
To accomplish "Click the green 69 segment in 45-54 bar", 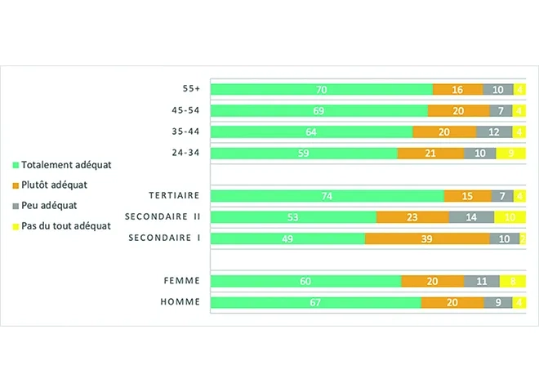I will click(x=319, y=110).
